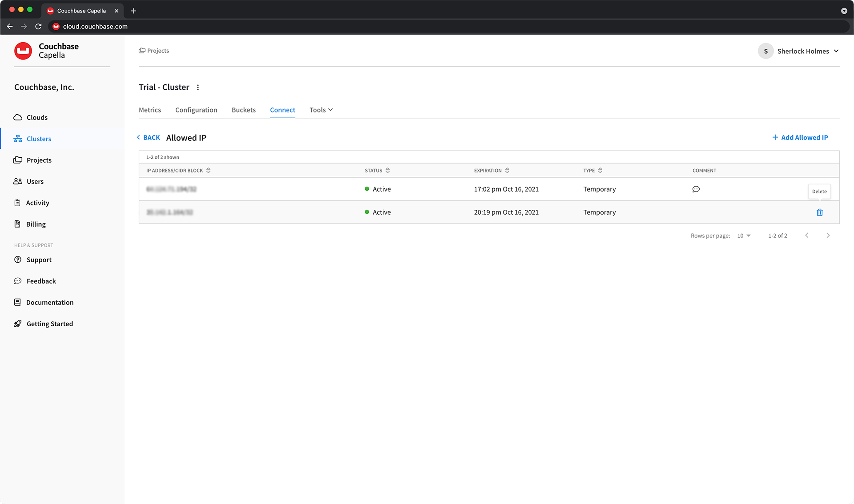
Task: Close the Couchbase Capella browser tab
Action: (117, 11)
